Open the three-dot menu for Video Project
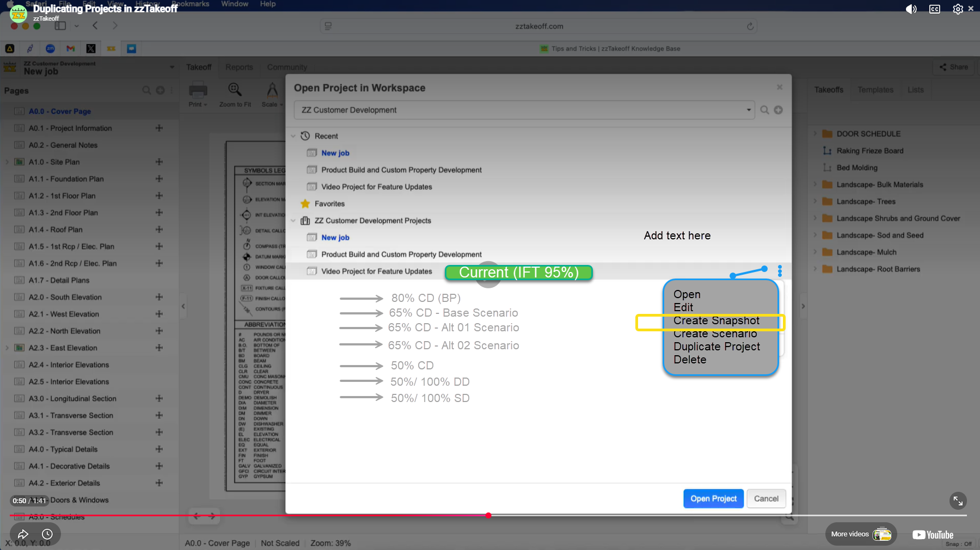The height and width of the screenshot is (550, 980). coord(780,271)
